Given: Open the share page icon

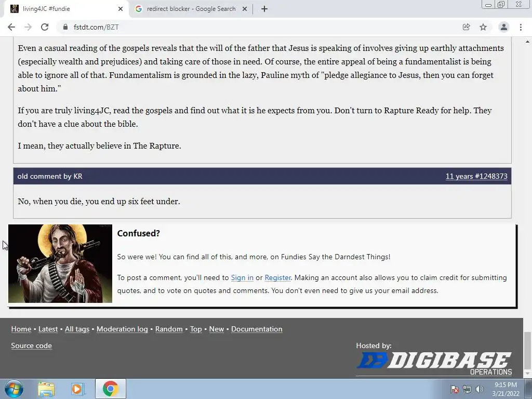Looking at the screenshot, I should pos(467,27).
